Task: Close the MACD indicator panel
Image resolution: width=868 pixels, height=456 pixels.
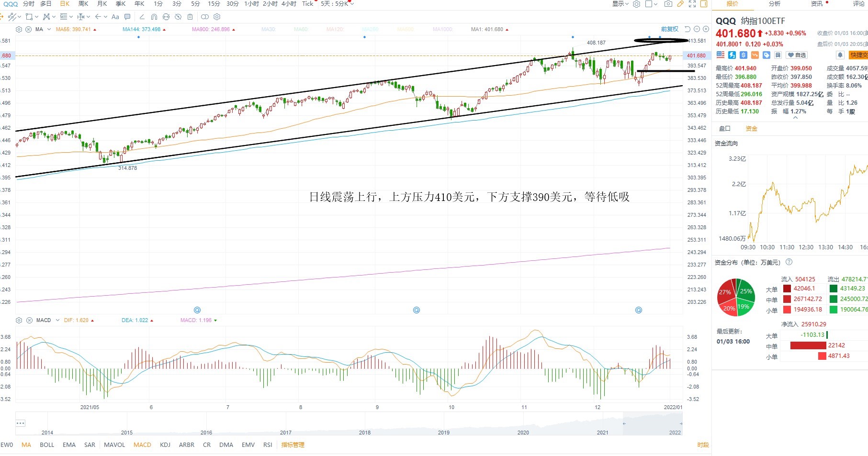Action: [x=29, y=320]
